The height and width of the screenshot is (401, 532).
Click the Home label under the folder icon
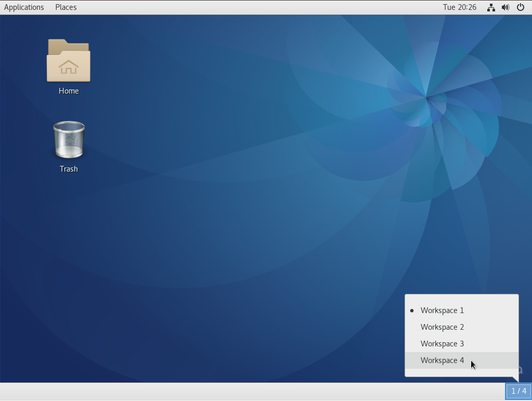click(68, 90)
